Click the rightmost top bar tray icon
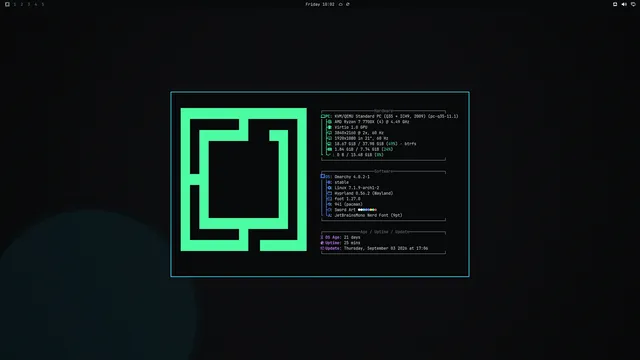The width and height of the screenshot is (640, 360). 633,4
